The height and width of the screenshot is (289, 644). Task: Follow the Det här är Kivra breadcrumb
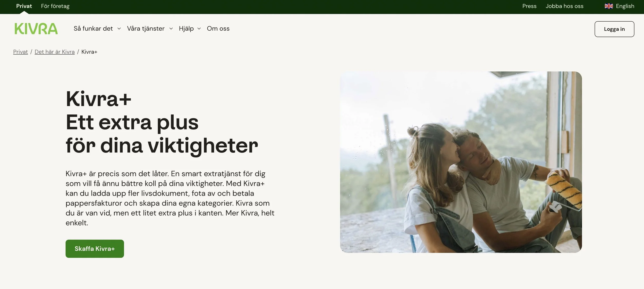pos(55,52)
